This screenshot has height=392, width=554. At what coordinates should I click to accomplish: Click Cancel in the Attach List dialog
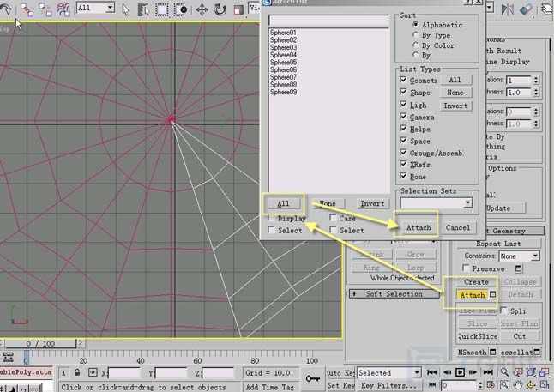(x=458, y=227)
